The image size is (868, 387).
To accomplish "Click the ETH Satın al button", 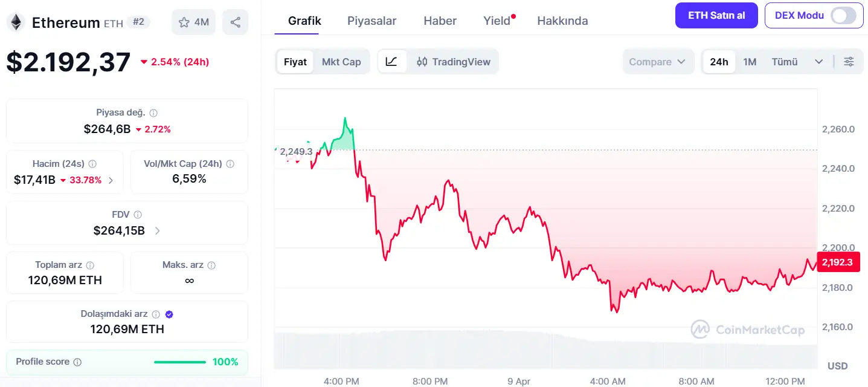I will pos(716,16).
